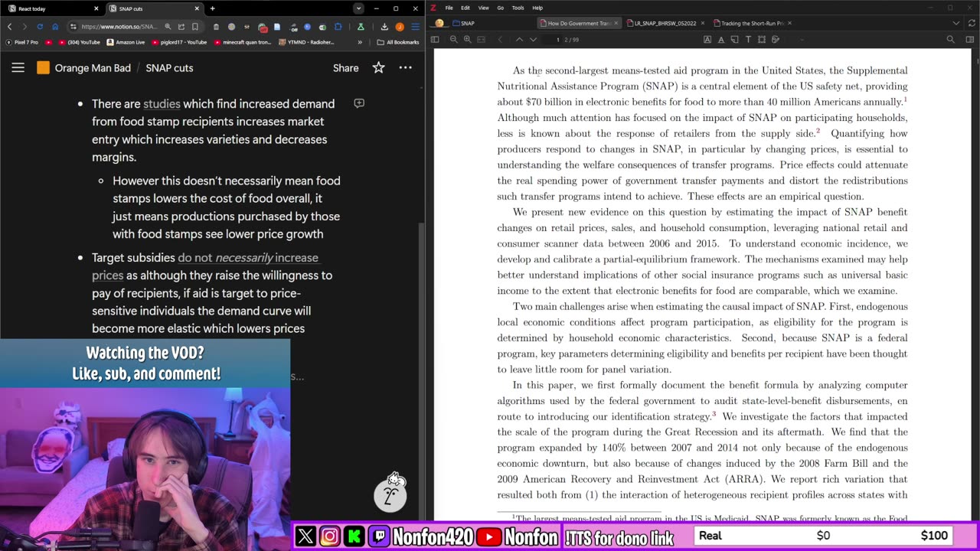
Task: Close the How Do Government Tran tab
Action: [616, 23]
